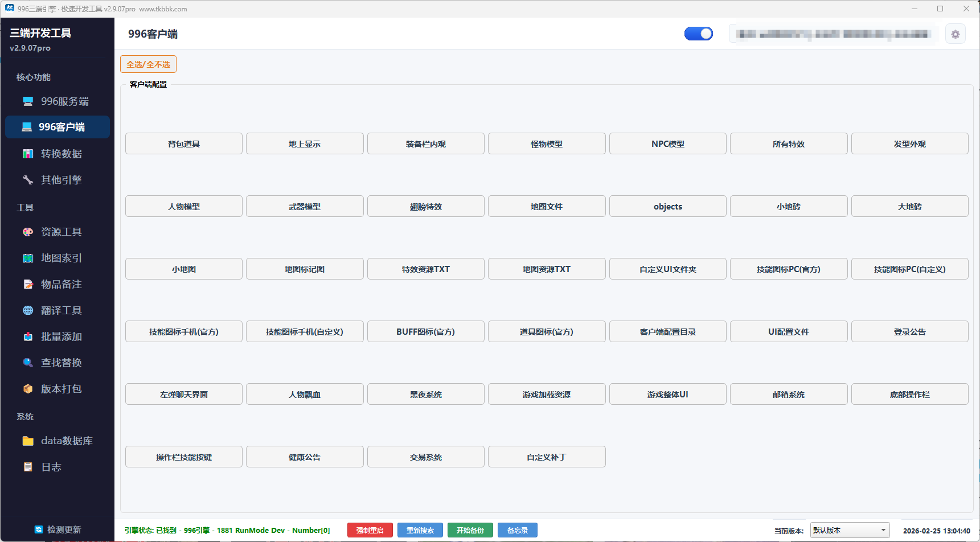Open the 日志 sidebar menu item
This screenshot has width=980, height=542.
pos(51,467)
